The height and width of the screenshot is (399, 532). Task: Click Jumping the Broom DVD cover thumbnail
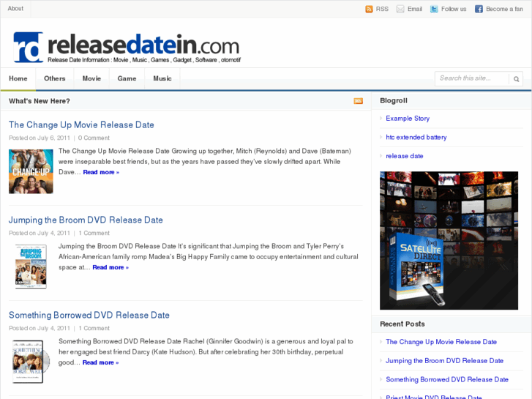(31, 266)
